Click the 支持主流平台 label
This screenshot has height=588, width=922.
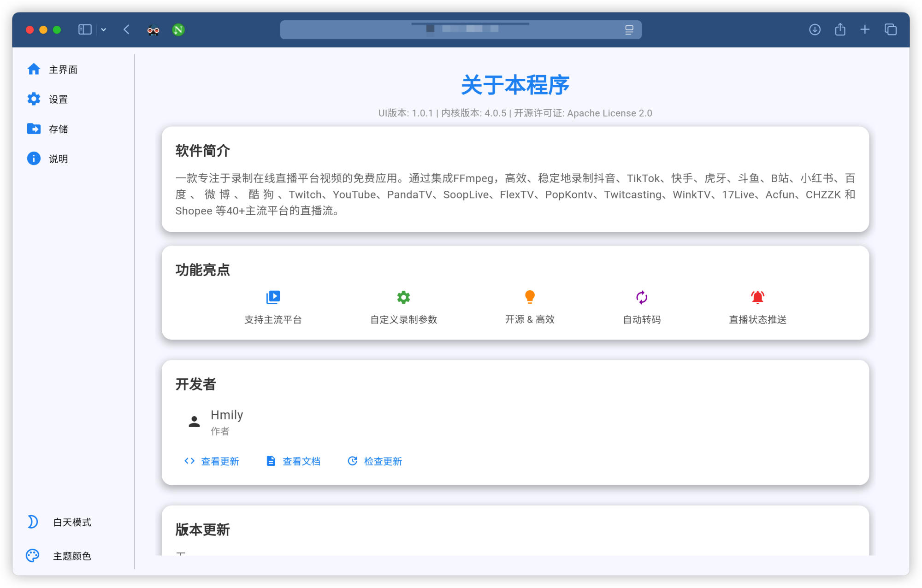pyautogui.click(x=273, y=320)
